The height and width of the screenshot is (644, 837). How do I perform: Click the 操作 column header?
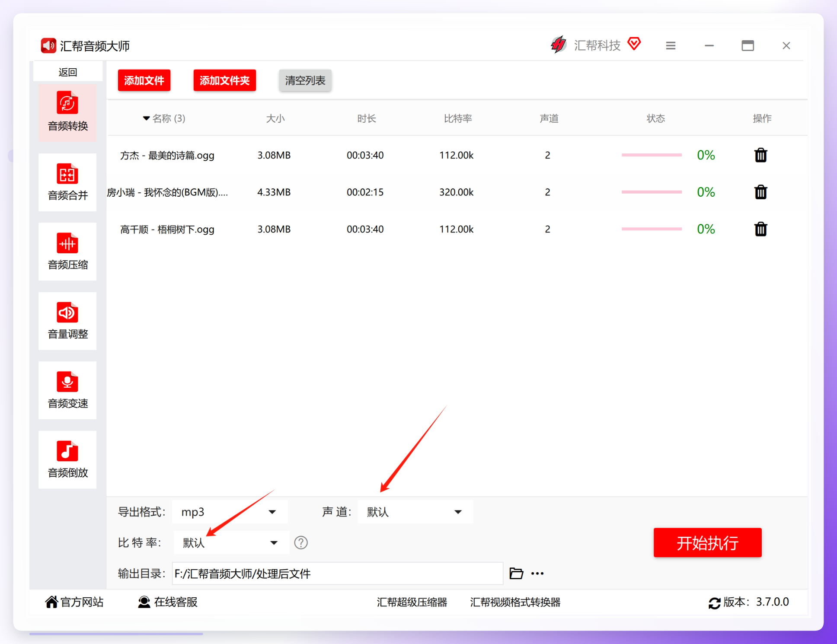tap(762, 118)
